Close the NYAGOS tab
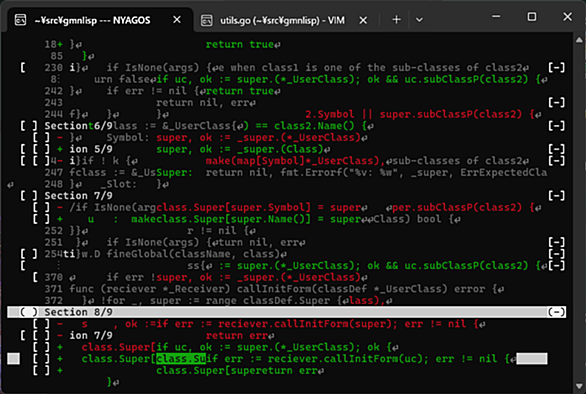The height and width of the screenshot is (394, 586). pos(177,19)
